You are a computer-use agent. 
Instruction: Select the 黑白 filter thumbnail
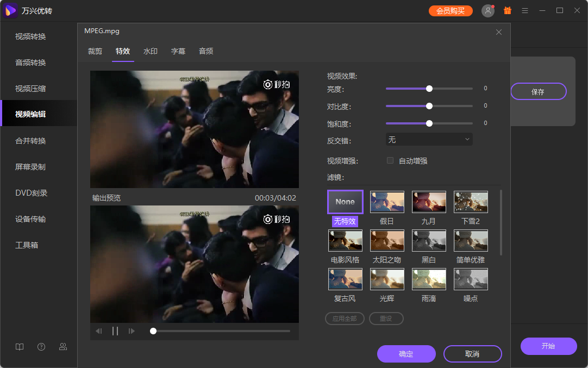tap(429, 240)
